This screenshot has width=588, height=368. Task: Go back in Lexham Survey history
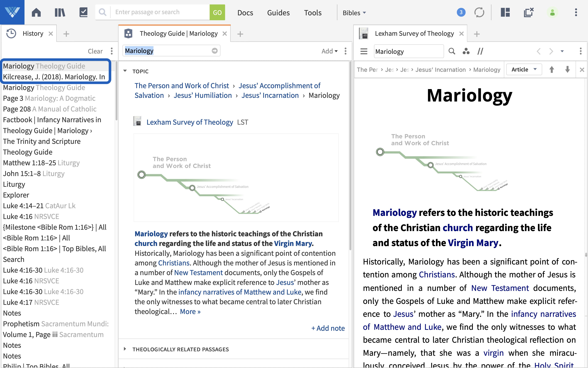(539, 51)
